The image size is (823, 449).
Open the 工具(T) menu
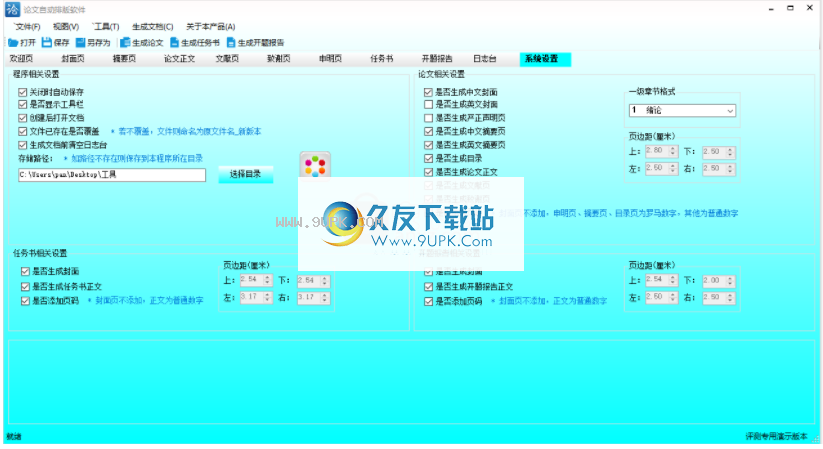[106, 27]
